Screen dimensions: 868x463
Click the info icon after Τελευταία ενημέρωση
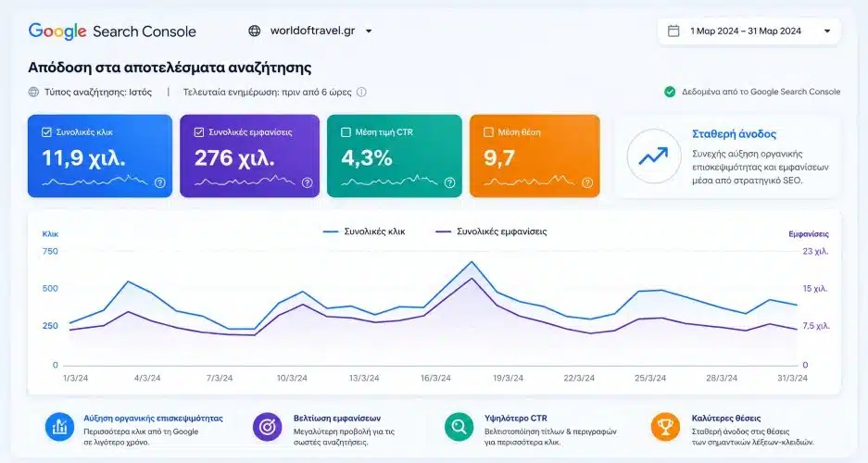click(361, 92)
